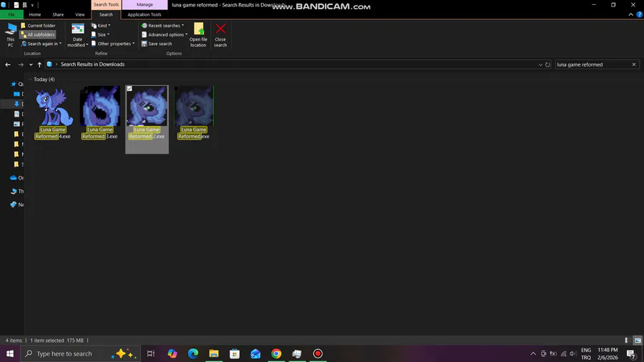
Task: Switch to the large thumbnails view layout
Action: (x=638, y=341)
